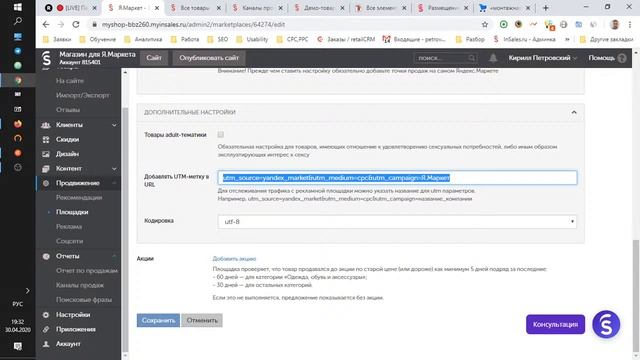Open the Обучение bookmark folder
The height and width of the screenshot is (360, 640).
click(98, 40)
